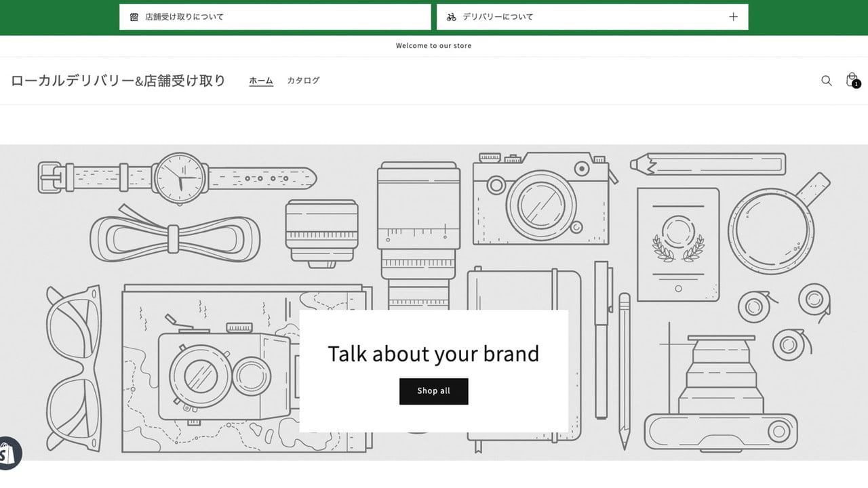
Task: Click the bow tie illustration in the banner
Action: click(x=175, y=234)
